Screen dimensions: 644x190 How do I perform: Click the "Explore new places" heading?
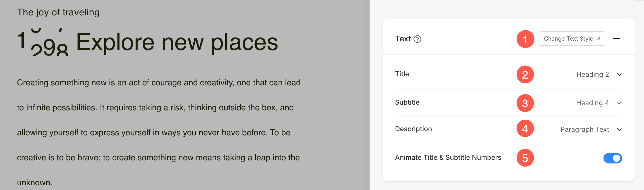pos(177,42)
